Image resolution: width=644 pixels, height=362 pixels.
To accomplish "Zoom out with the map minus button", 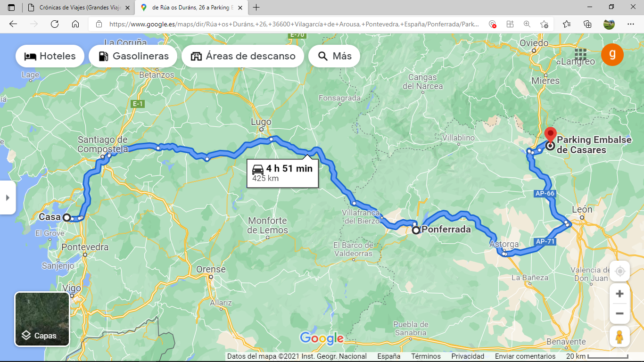I will [x=619, y=313].
